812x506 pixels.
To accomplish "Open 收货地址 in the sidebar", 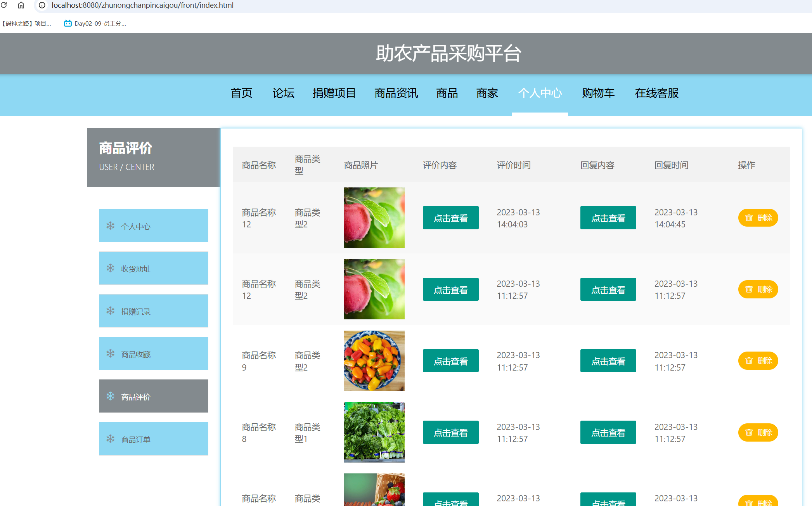I will click(154, 268).
